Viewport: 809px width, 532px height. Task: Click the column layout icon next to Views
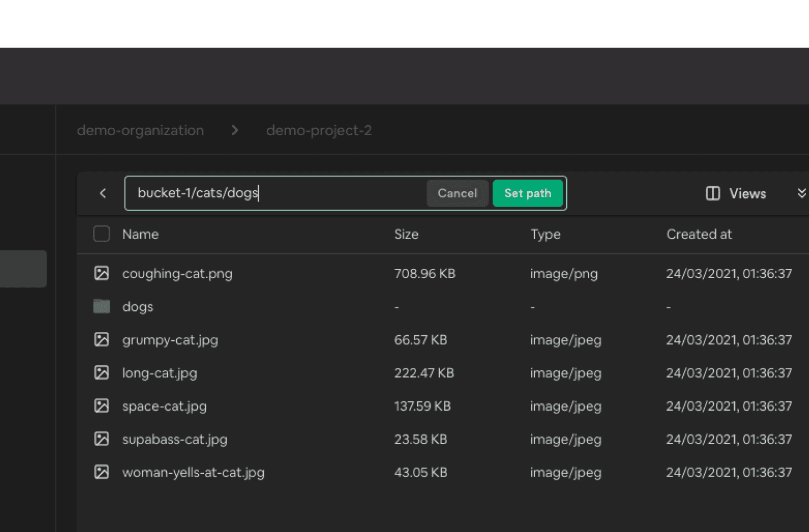pyautogui.click(x=712, y=193)
